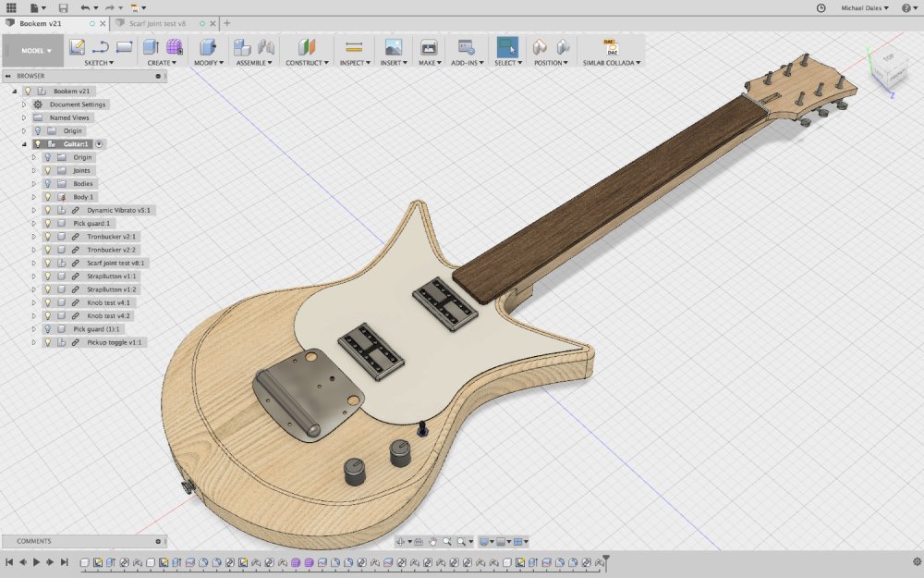Screen dimensions: 924x578
Task: Close the Scarf joint test v8 tab
Action: tap(213, 24)
